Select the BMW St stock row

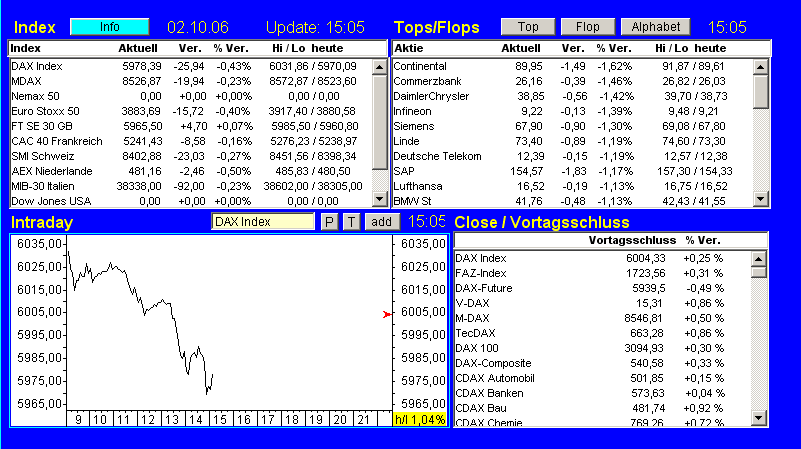[x=572, y=201]
